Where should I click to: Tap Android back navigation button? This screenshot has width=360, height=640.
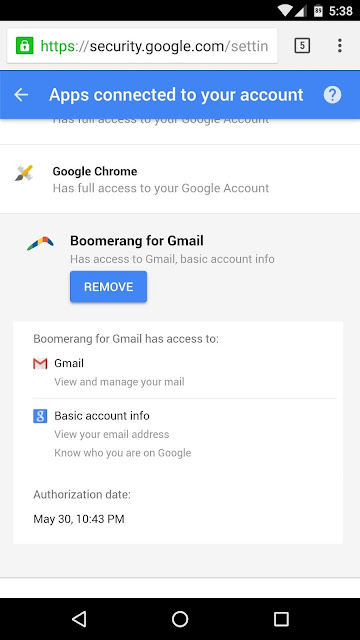click(79, 619)
